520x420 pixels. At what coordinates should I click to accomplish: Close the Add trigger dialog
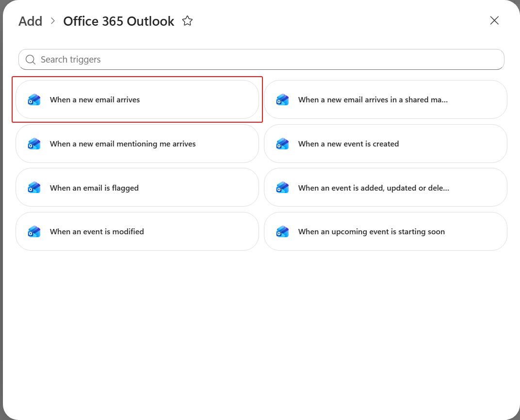tap(494, 20)
